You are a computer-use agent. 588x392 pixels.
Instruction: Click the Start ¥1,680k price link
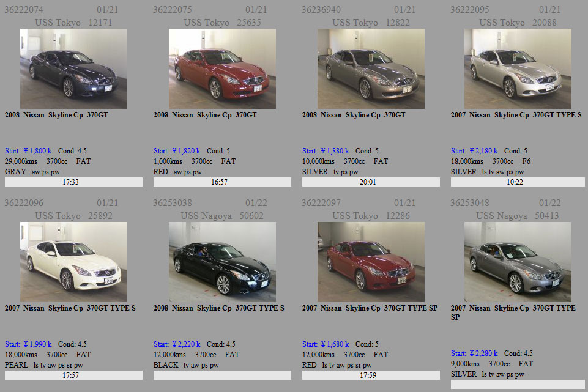[x=326, y=344]
